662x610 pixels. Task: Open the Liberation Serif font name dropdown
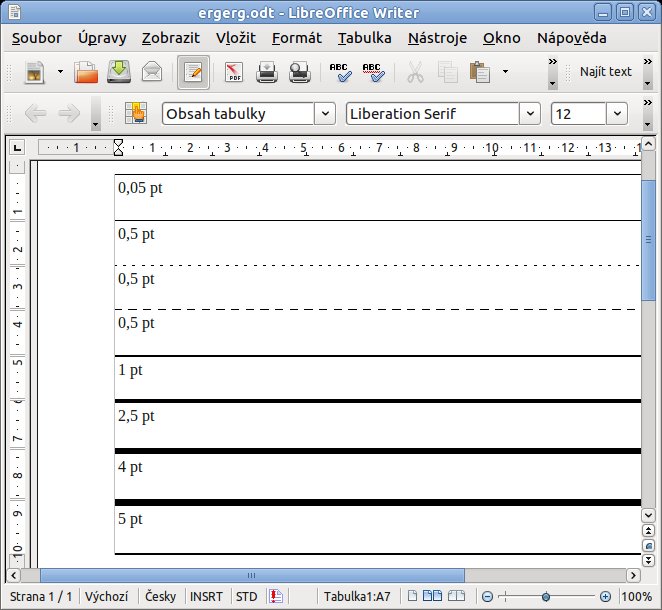tap(530, 114)
